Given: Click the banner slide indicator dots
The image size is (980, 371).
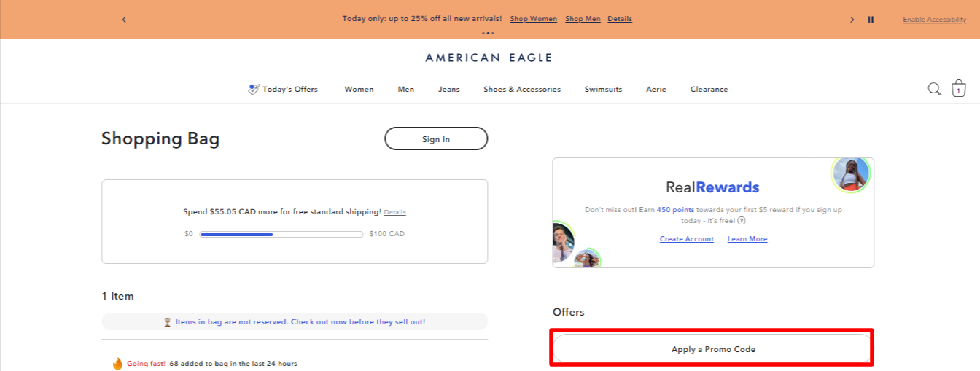Looking at the screenshot, I should [x=489, y=33].
